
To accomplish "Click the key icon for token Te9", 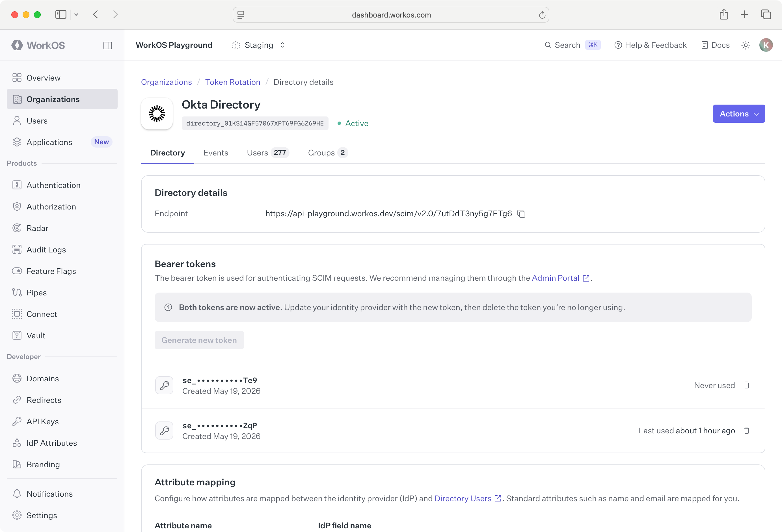I will 164,385.
